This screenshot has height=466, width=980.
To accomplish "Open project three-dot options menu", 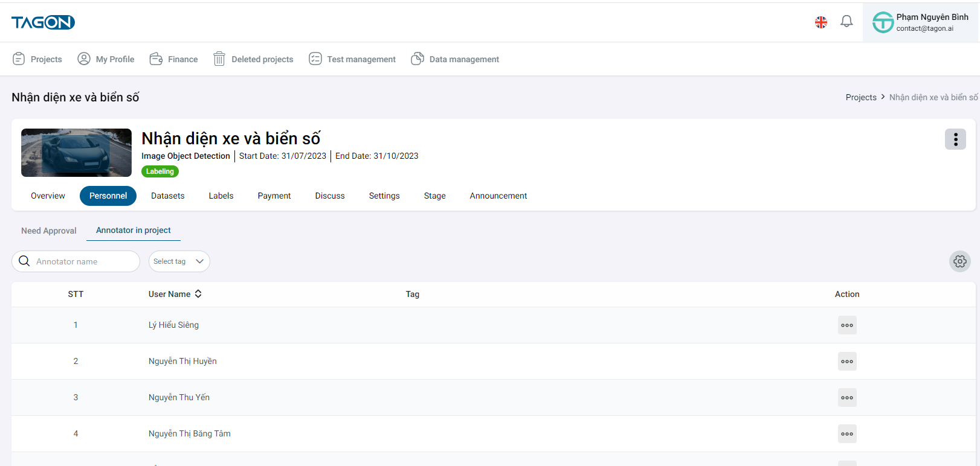I will 955,139.
